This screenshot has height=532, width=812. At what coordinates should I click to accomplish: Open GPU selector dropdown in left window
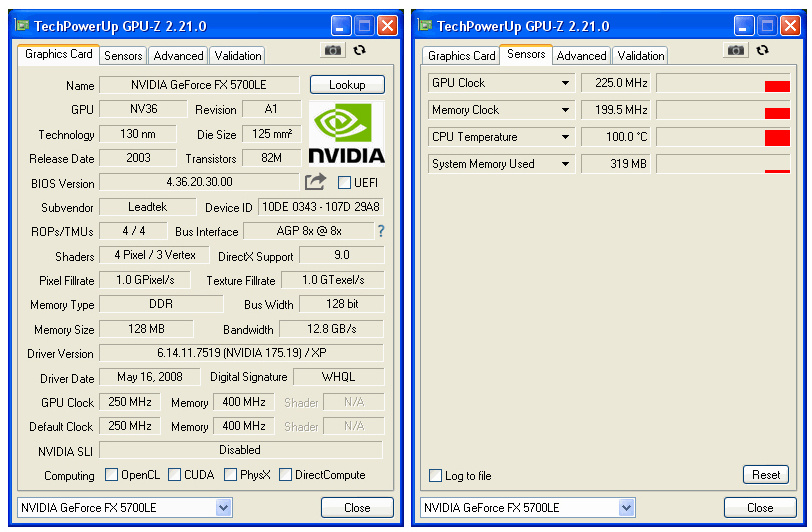[x=224, y=508]
